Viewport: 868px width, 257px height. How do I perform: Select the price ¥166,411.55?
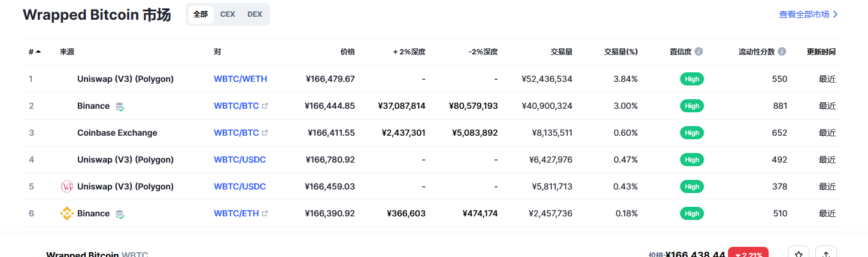(331, 133)
